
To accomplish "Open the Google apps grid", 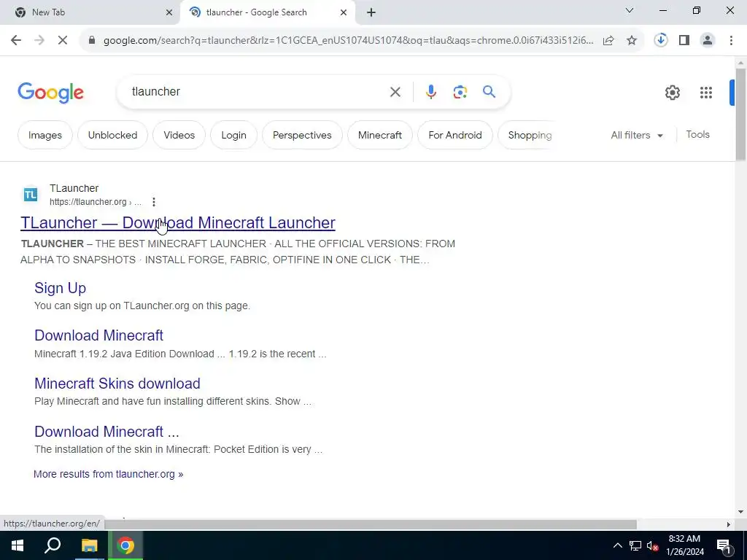I will click(x=706, y=93).
